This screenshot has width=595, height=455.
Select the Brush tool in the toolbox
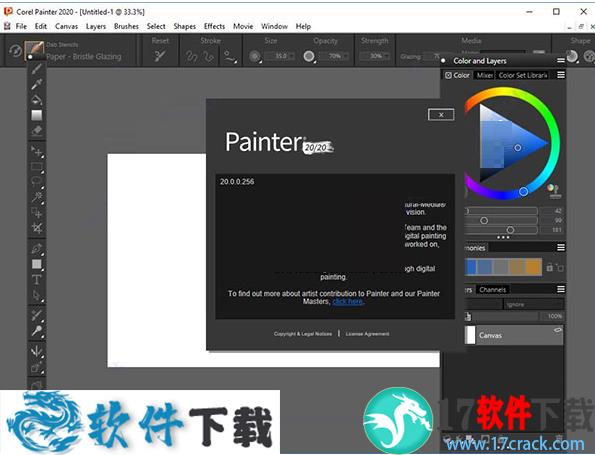(36, 69)
